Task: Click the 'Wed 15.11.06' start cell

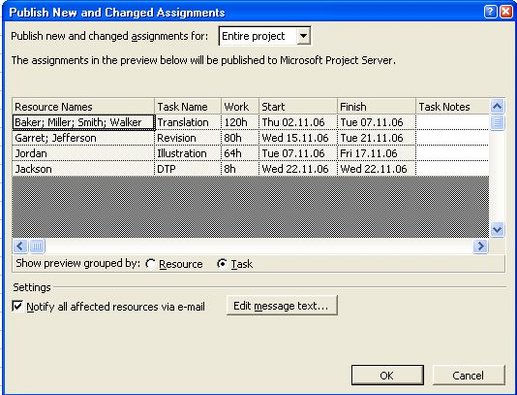Action: (x=298, y=138)
